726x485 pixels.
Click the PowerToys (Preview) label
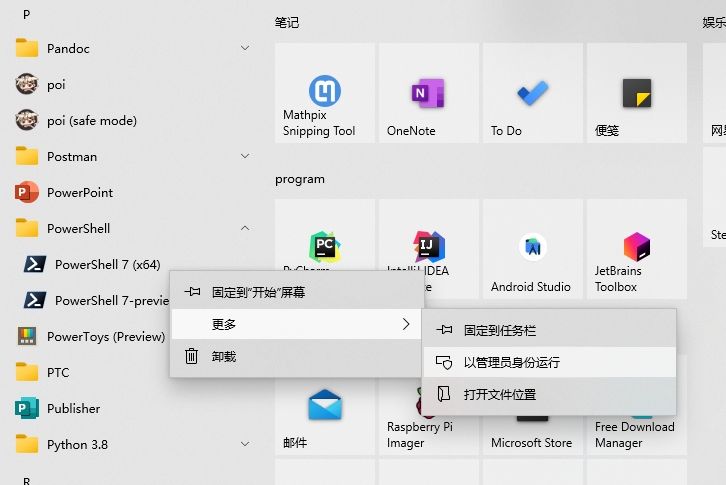click(106, 336)
